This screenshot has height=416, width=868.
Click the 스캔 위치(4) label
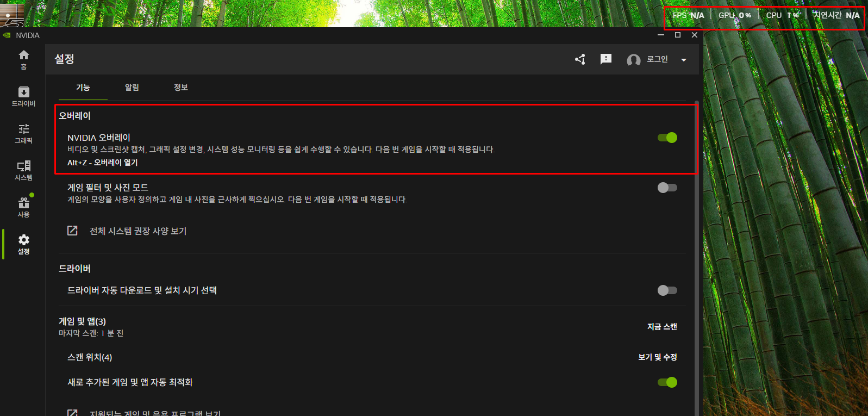pyautogui.click(x=90, y=357)
